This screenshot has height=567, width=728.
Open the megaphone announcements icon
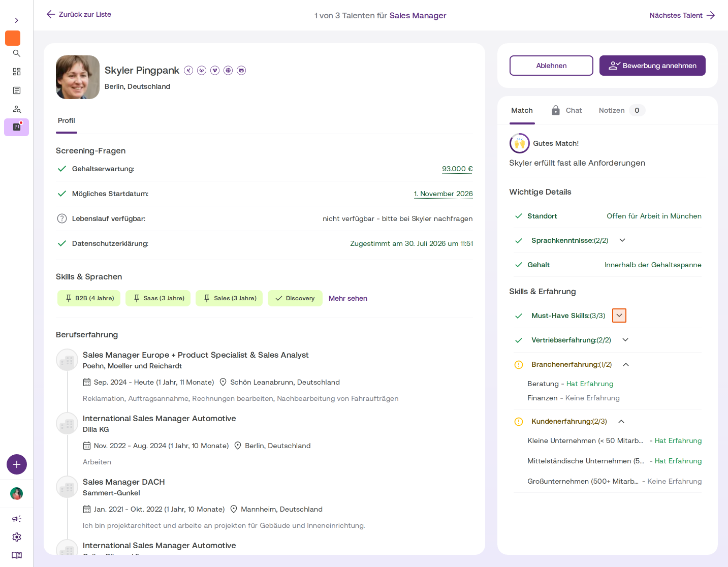[17, 519]
